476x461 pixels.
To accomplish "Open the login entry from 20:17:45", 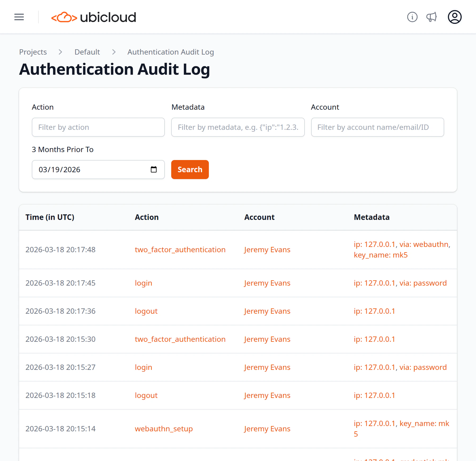I will click(x=143, y=283).
